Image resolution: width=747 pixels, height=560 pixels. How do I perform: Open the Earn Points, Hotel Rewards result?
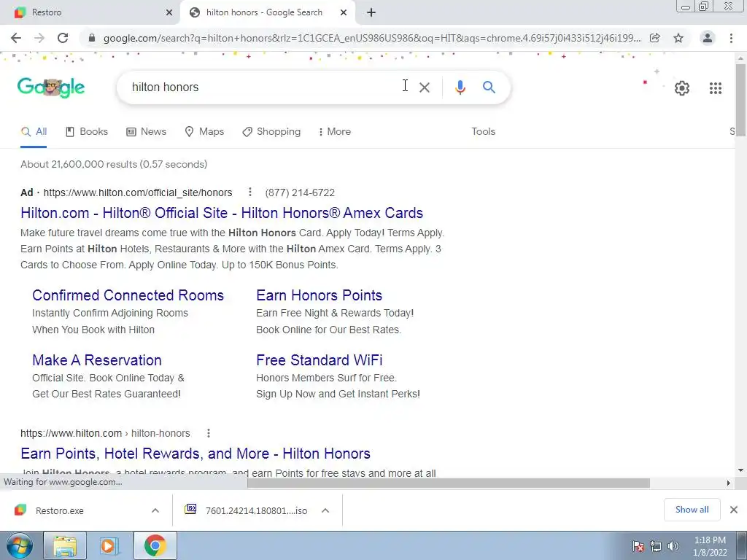point(196,454)
